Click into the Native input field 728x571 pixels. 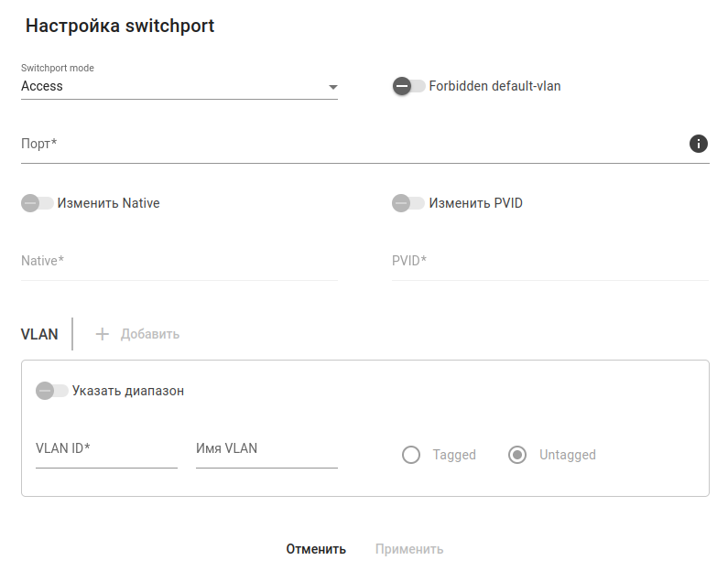point(179,262)
